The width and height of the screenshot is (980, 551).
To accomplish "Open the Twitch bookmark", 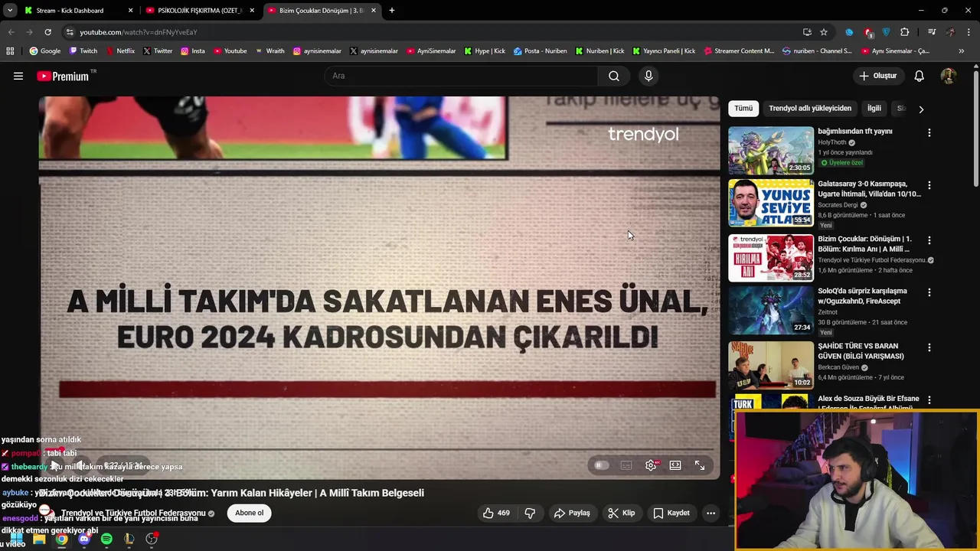I will pos(83,51).
